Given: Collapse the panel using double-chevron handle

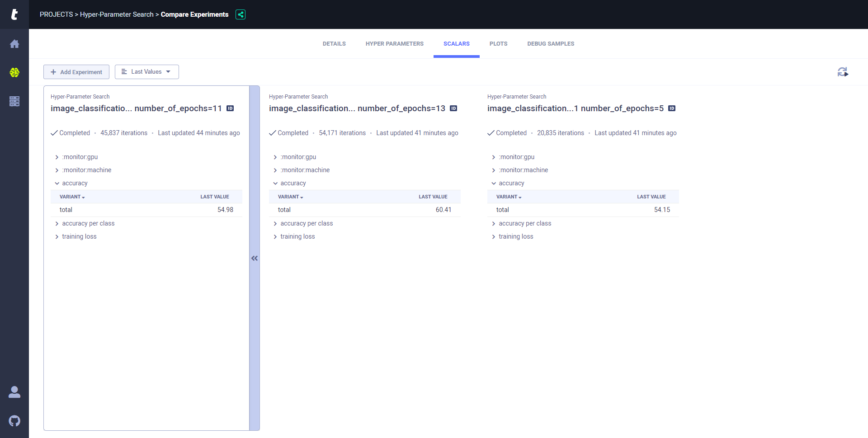Looking at the screenshot, I should click(x=255, y=258).
